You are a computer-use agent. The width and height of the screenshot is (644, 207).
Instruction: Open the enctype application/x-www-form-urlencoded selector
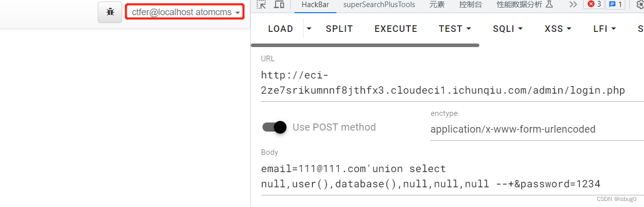tap(537, 129)
